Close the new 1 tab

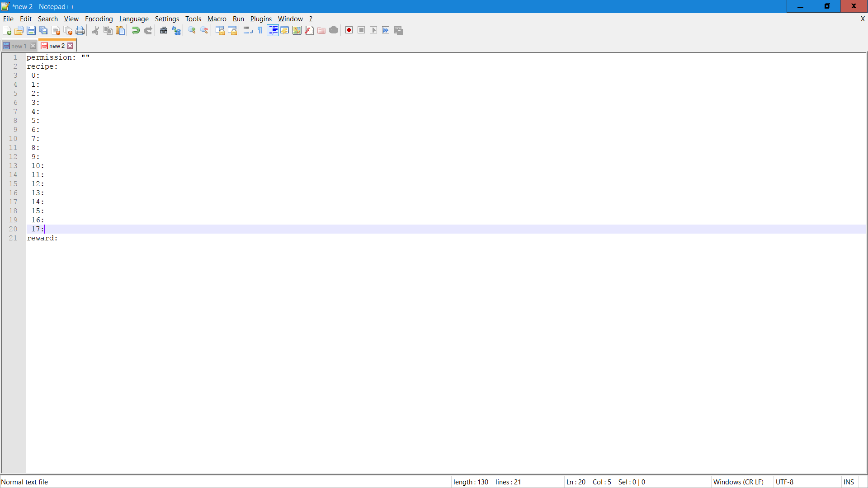pyautogui.click(x=33, y=46)
